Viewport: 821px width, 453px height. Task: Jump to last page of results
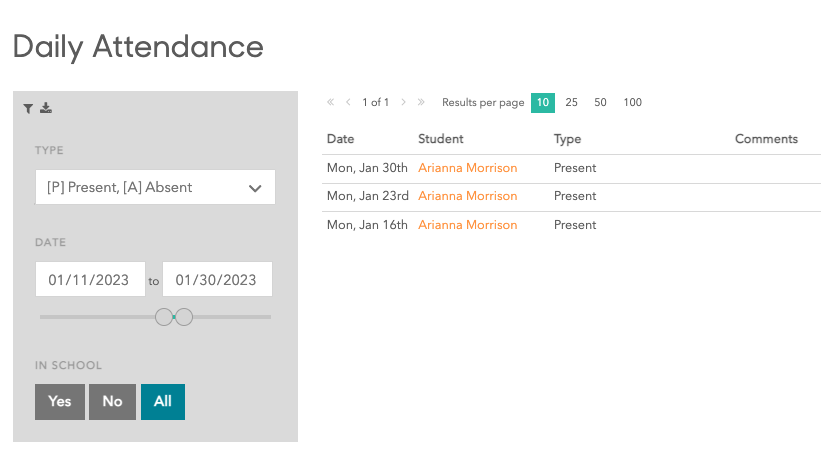point(421,102)
